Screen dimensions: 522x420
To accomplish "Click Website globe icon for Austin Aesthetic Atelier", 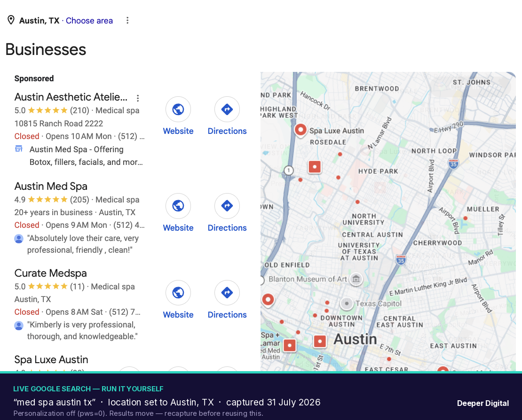I will point(178,109).
